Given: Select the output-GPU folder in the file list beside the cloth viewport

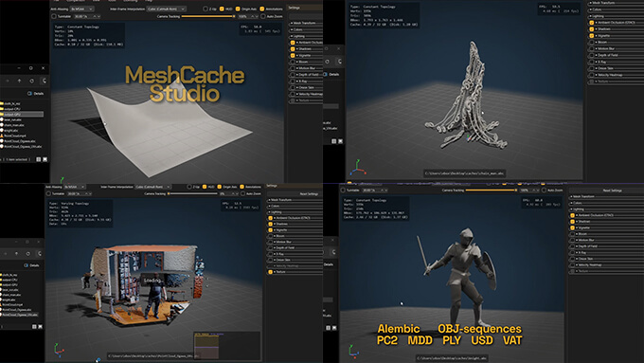Looking at the screenshot, I should [22, 115].
